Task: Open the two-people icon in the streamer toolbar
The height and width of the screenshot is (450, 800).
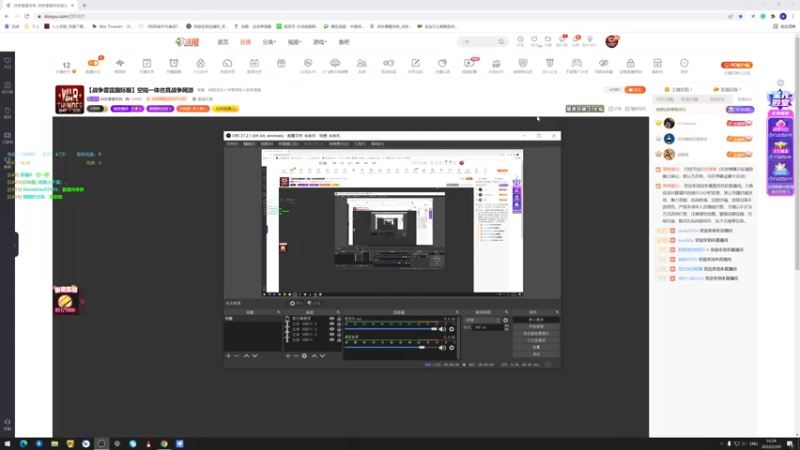Action: [x=362, y=63]
